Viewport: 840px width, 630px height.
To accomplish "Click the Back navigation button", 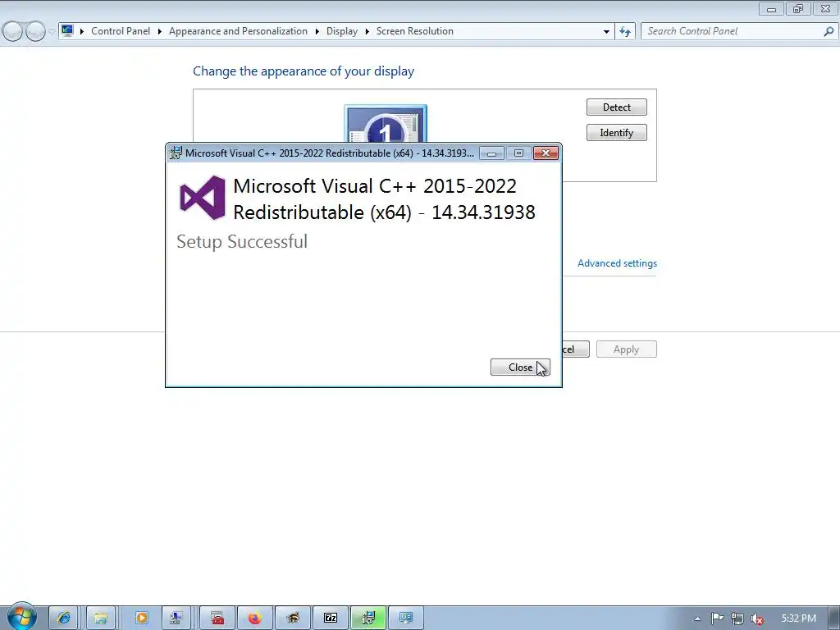I will 13,32.
